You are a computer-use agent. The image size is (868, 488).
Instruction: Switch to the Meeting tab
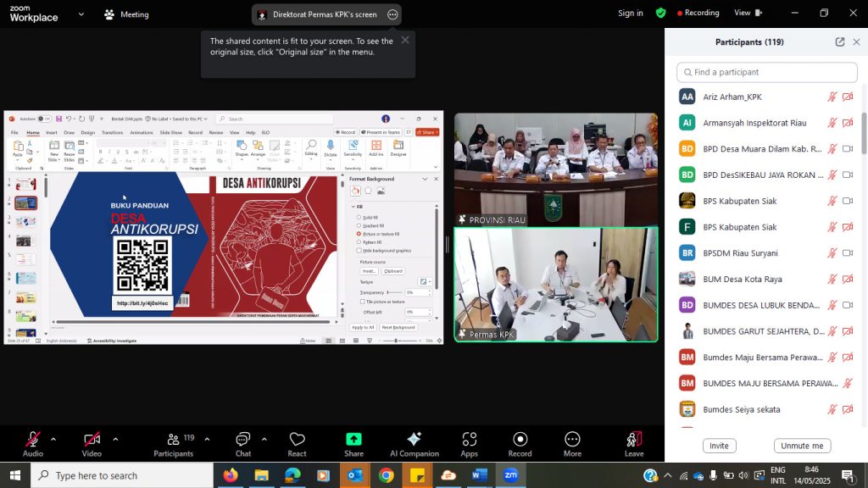click(126, 14)
